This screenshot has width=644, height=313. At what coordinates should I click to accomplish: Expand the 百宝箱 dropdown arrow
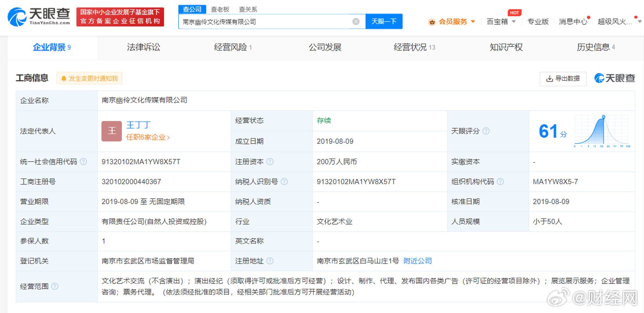[x=514, y=21]
